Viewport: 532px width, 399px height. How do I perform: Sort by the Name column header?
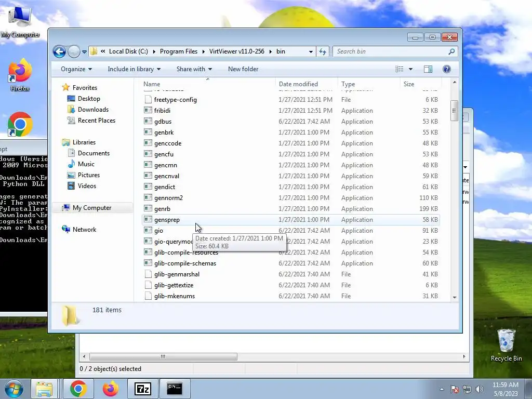tap(208, 84)
